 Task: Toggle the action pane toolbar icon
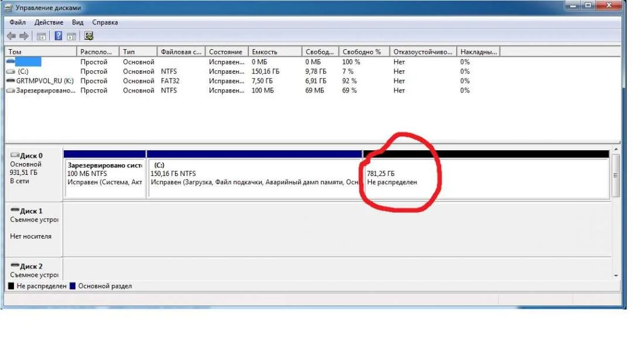click(x=71, y=36)
